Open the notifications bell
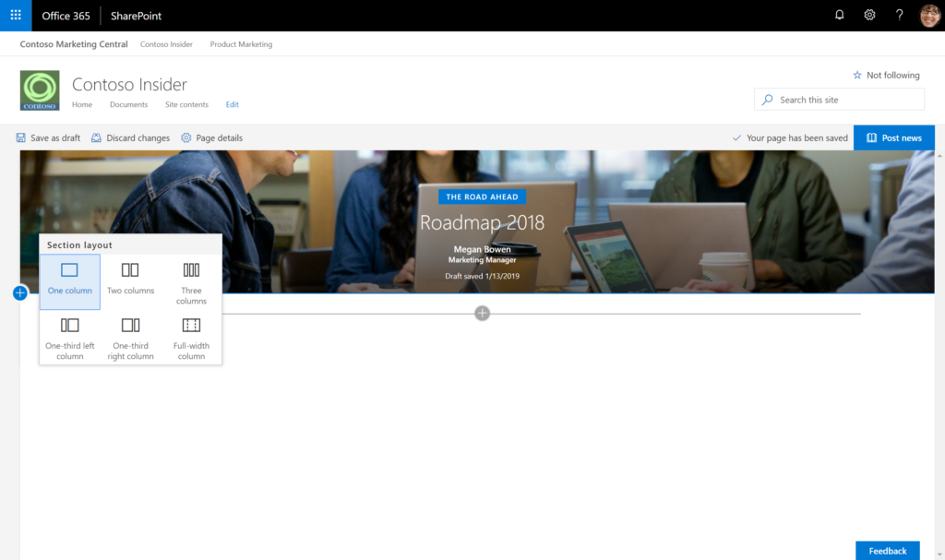The image size is (945, 560). [839, 15]
